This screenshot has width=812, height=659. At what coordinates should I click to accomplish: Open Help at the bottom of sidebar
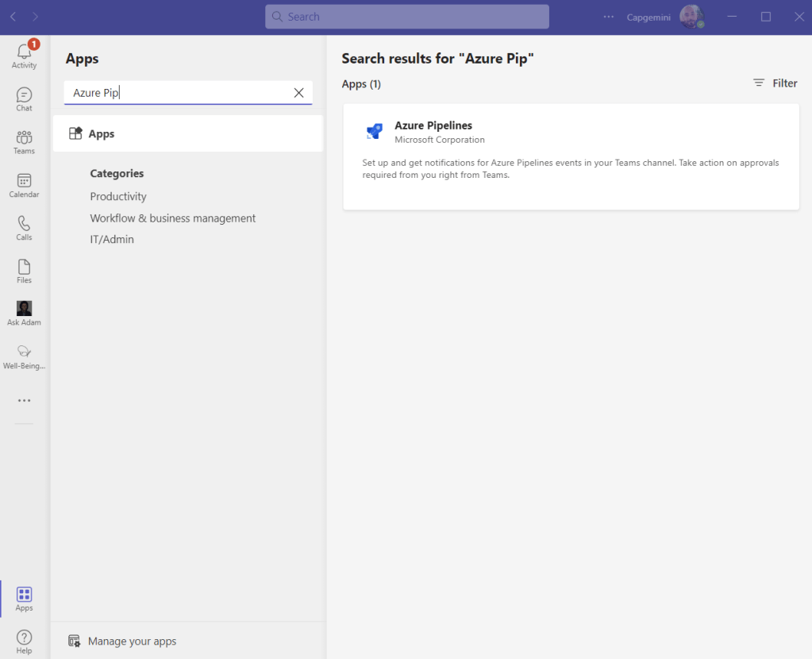click(x=24, y=641)
